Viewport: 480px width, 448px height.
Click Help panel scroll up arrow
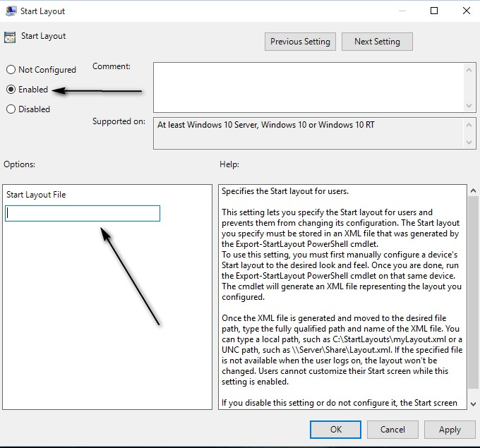point(473,190)
